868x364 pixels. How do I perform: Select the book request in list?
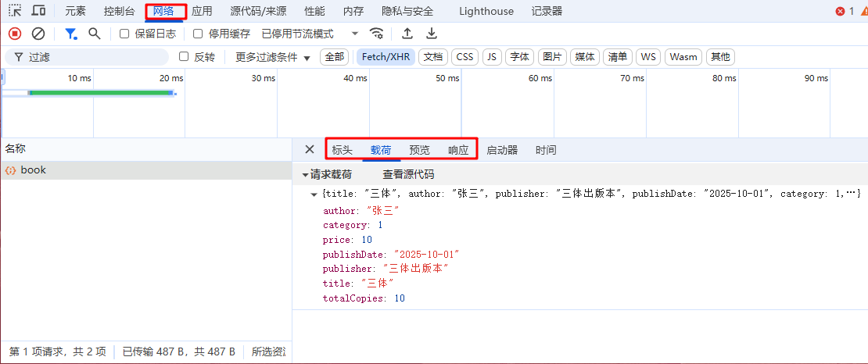click(x=34, y=170)
